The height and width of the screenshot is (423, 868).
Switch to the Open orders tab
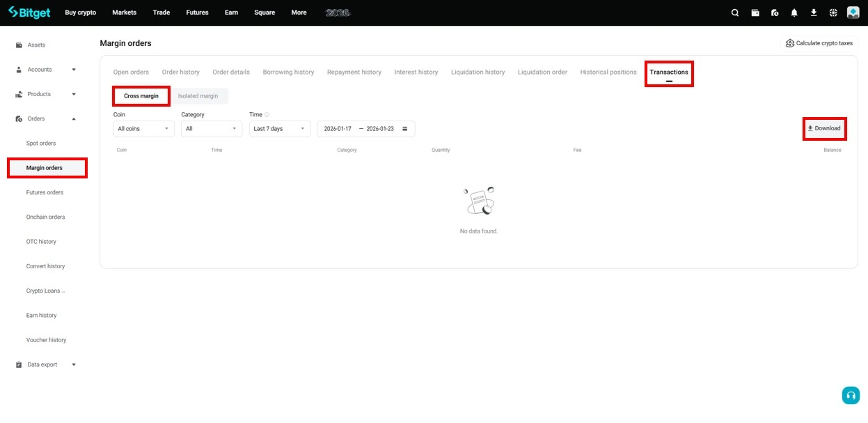coord(131,72)
